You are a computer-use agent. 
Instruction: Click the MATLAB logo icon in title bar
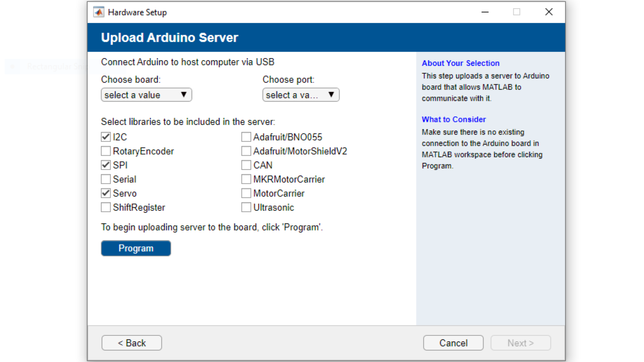(x=99, y=12)
